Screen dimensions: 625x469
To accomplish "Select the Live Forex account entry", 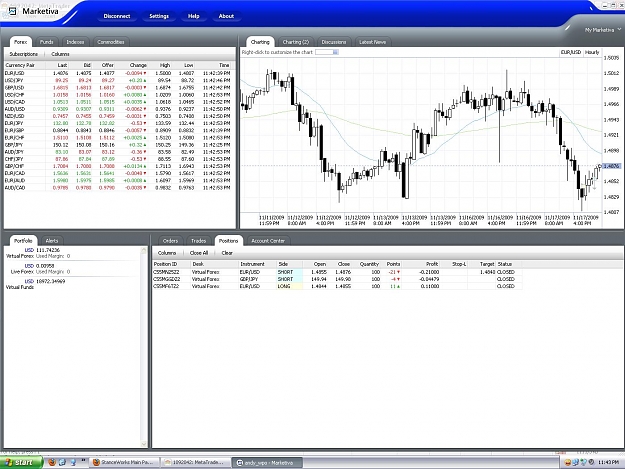I will click(73, 269).
